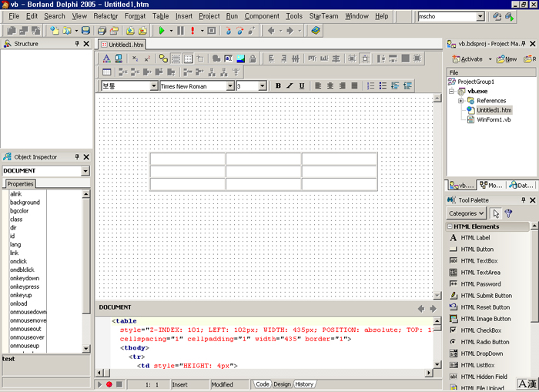Toggle Italic formatting
Image resolution: width=539 pixels, height=392 pixels.
click(x=290, y=85)
